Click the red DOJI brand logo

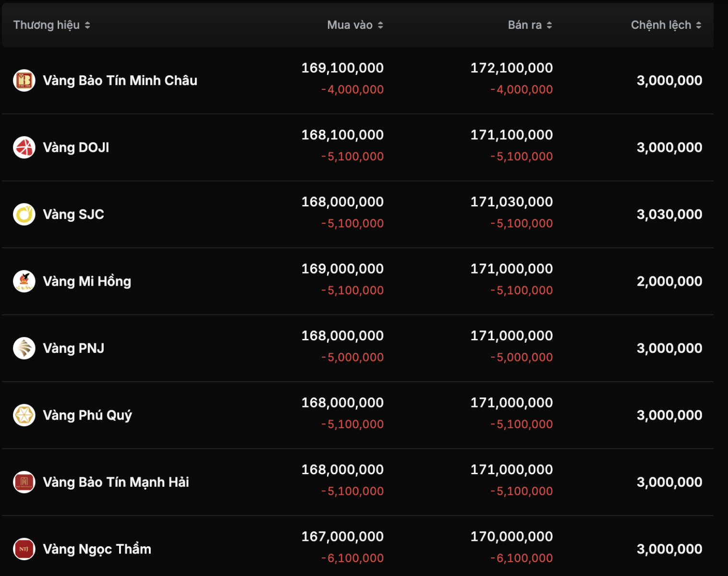(24, 147)
